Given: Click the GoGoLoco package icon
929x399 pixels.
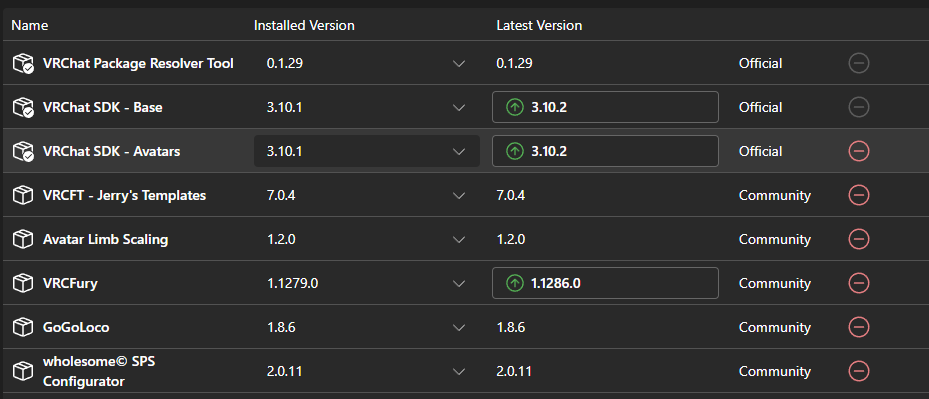Looking at the screenshot, I should tap(23, 327).
